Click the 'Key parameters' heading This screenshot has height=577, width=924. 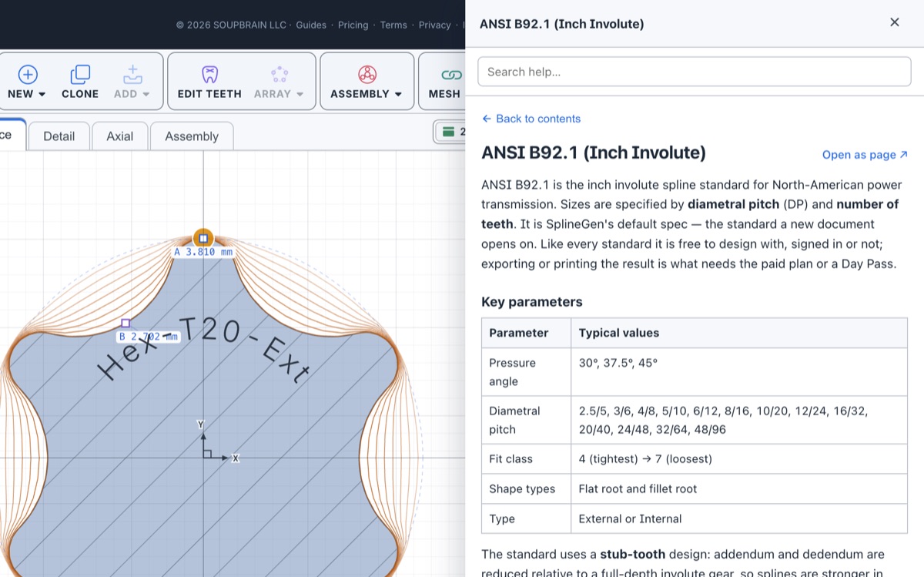click(x=532, y=302)
